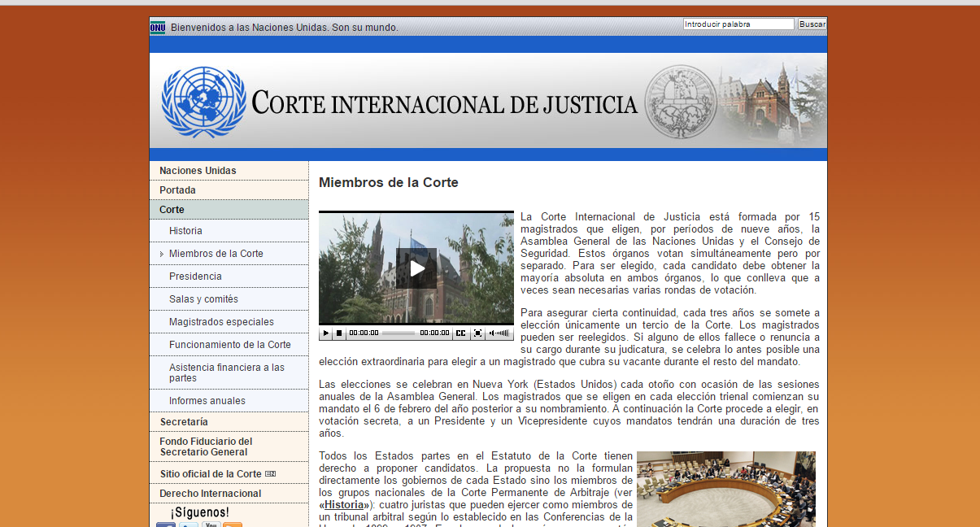980x527 pixels.
Task: Open Derecho Internacional sidebar link
Action: point(229,494)
